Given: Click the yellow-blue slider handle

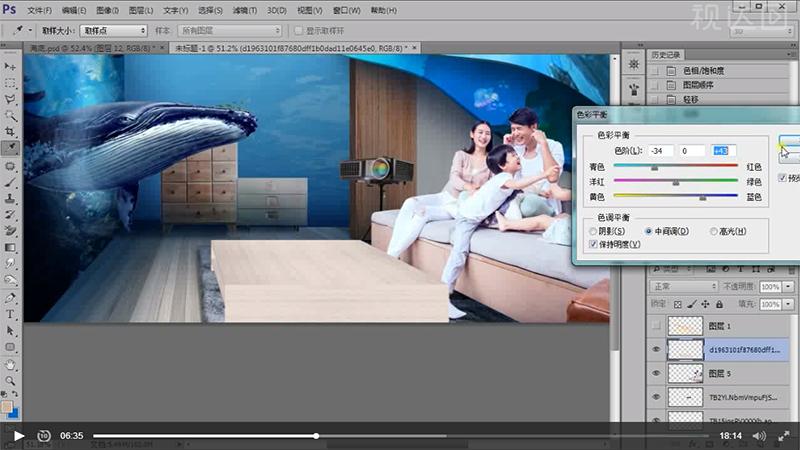Looking at the screenshot, I should click(x=703, y=197).
